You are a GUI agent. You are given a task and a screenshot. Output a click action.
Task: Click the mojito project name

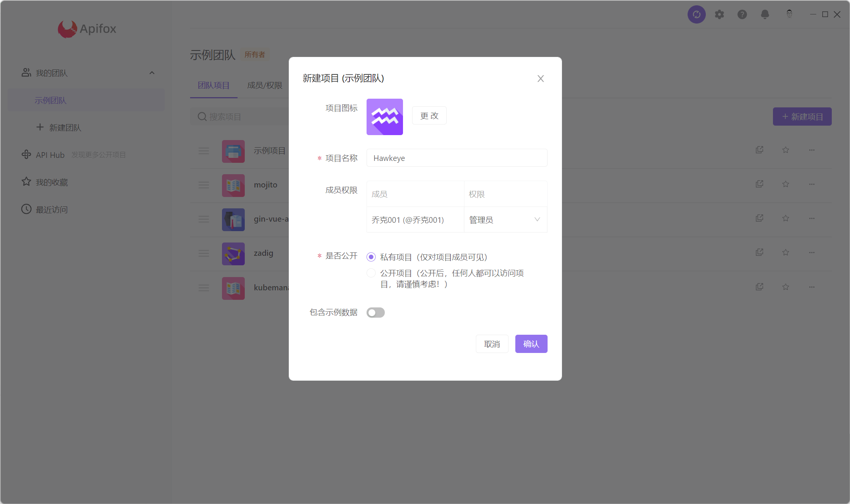click(x=266, y=185)
